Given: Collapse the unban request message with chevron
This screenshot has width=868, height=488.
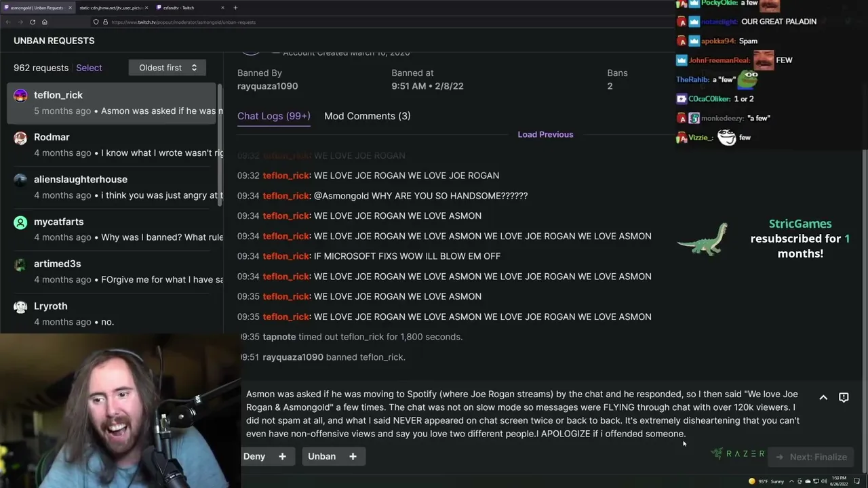Looking at the screenshot, I should click(x=823, y=398).
